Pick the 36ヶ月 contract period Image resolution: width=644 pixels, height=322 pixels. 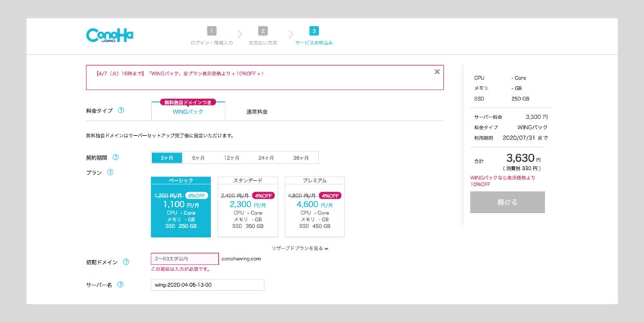tap(301, 158)
